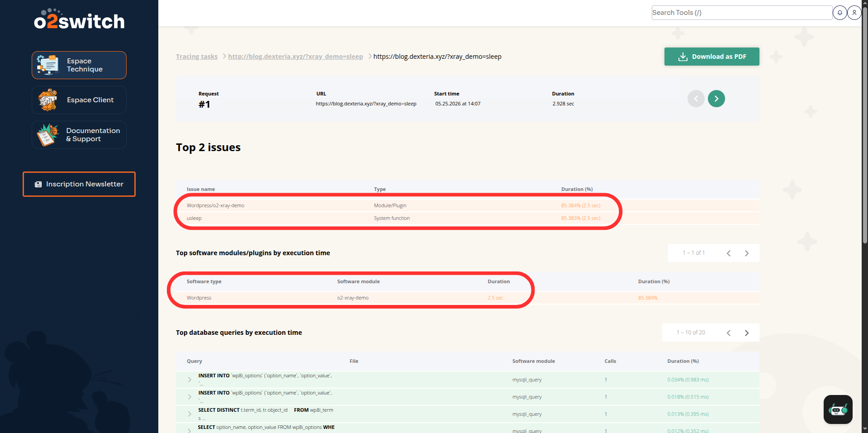Screen dimensions: 868x433
Task: Click the Query column header
Action: click(x=194, y=361)
